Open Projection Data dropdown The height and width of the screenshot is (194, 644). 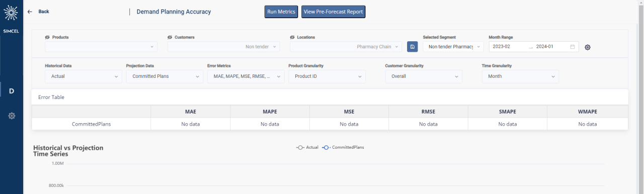point(165,76)
